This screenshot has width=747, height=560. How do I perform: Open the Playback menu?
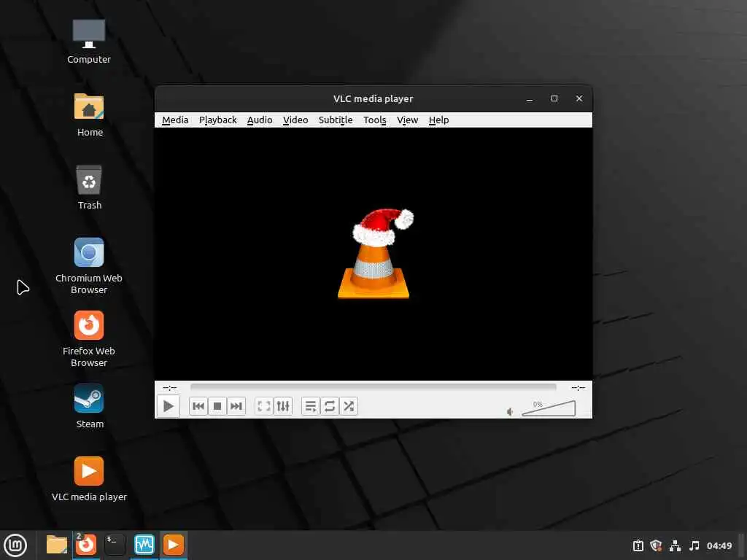point(217,120)
